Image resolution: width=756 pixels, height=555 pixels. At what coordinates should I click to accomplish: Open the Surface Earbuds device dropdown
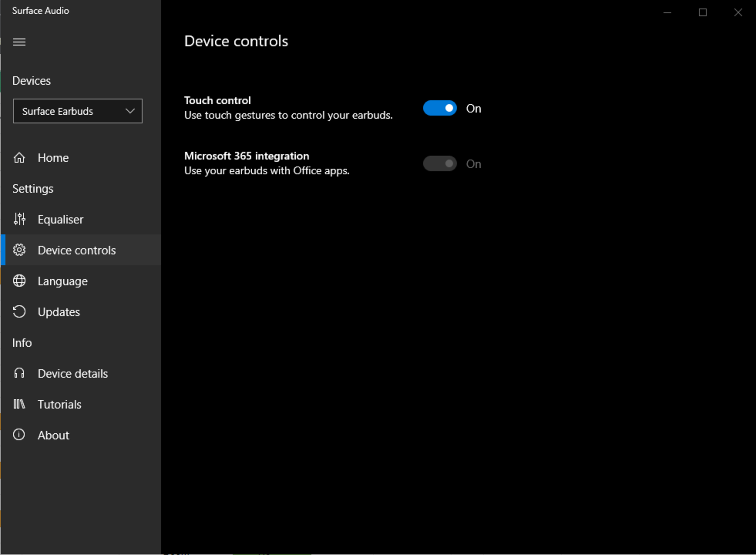point(78,111)
